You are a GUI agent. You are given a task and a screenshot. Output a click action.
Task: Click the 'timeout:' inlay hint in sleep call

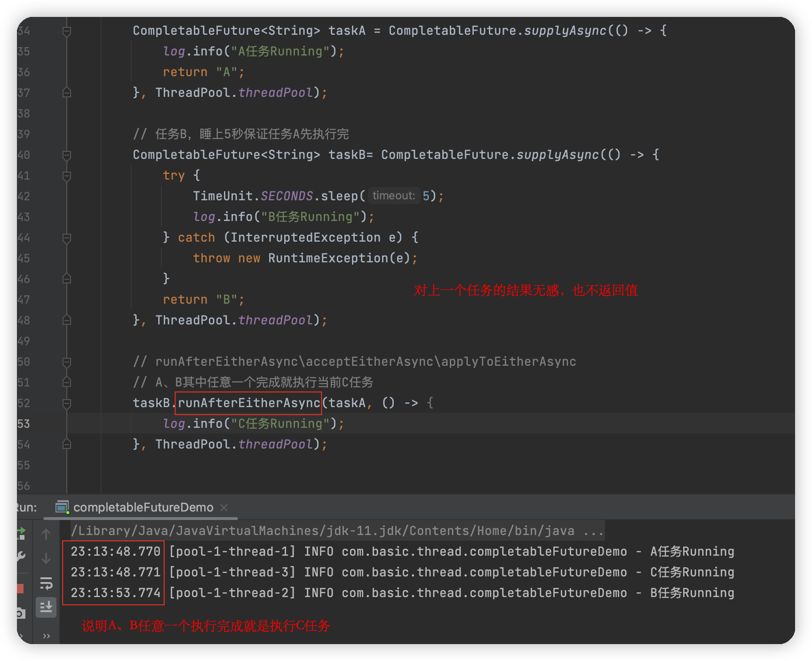(x=394, y=196)
